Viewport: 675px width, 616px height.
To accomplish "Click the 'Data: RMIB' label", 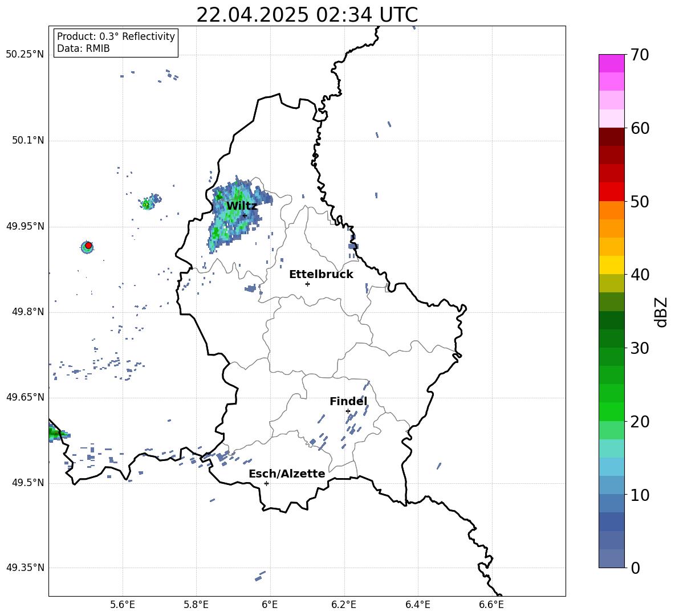I will click(x=83, y=48).
